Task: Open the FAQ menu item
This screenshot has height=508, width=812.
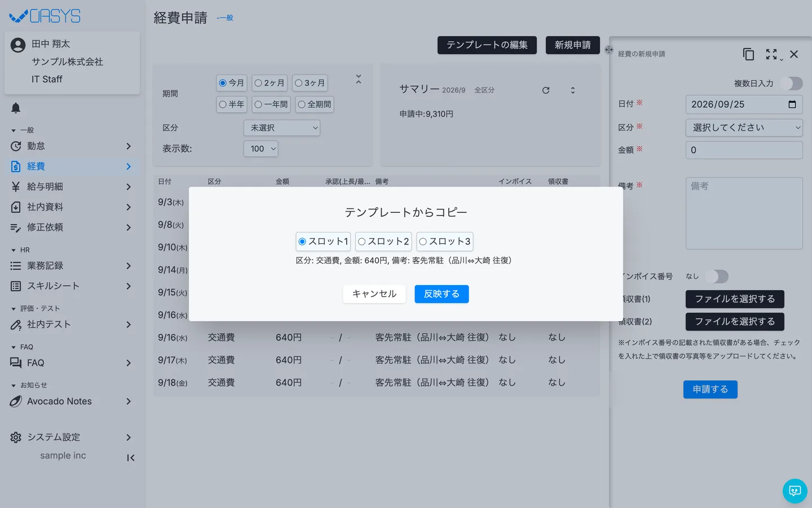Action: pos(71,363)
